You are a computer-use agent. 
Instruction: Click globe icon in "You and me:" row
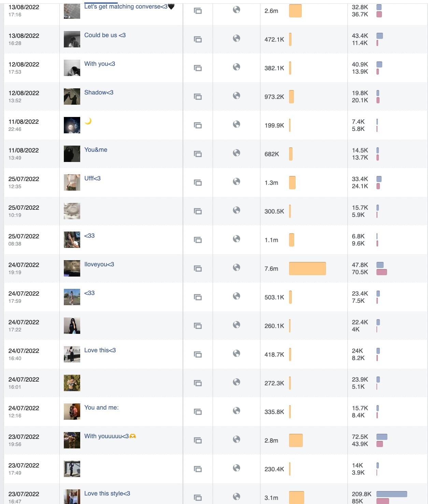coord(237,411)
